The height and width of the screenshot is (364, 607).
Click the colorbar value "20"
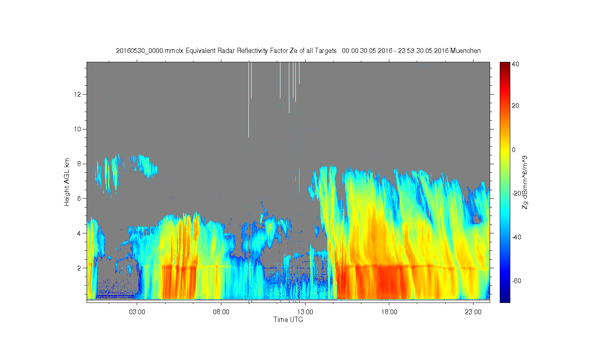(516, 106)
